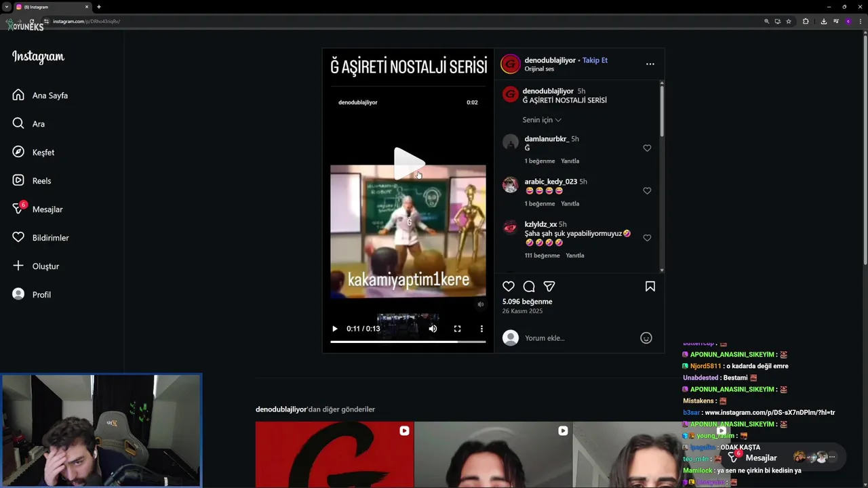The height and width of the screenshot is (488, 868).
Task: Save the post with the bookmark icon
Action: pos(650,287)
